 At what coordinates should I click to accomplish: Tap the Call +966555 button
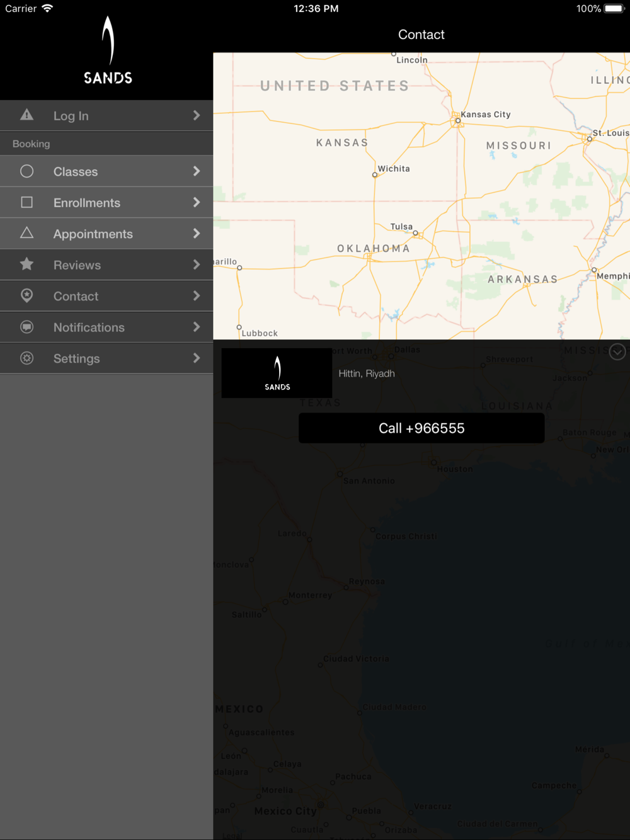(x=421, y=428)
